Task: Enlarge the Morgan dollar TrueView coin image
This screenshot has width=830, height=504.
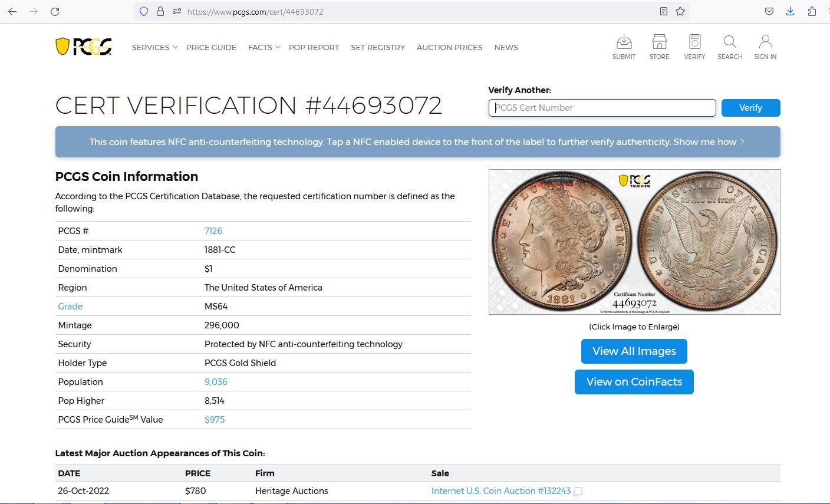Action: pyautogui.click(x=634, y=242)
